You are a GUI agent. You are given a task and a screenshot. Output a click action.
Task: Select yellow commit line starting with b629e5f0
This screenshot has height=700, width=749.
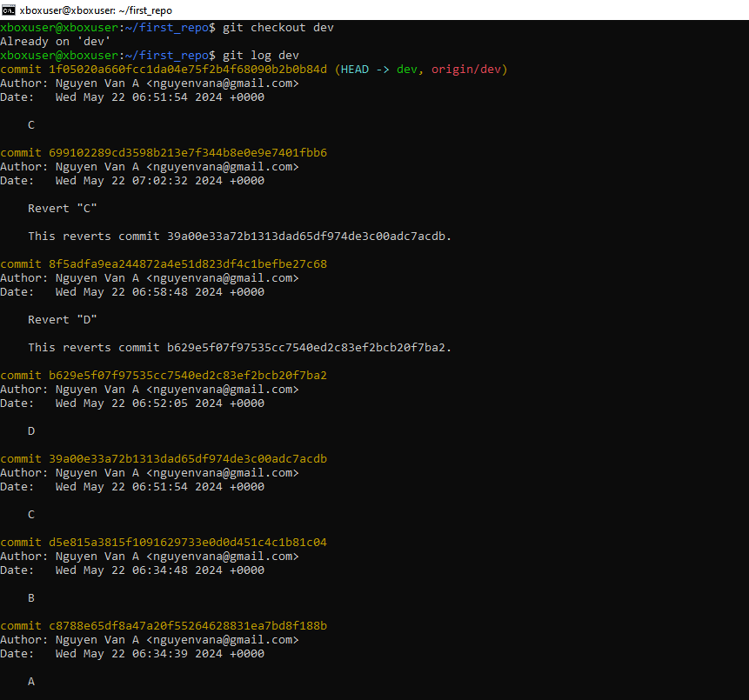click(164, 376)
